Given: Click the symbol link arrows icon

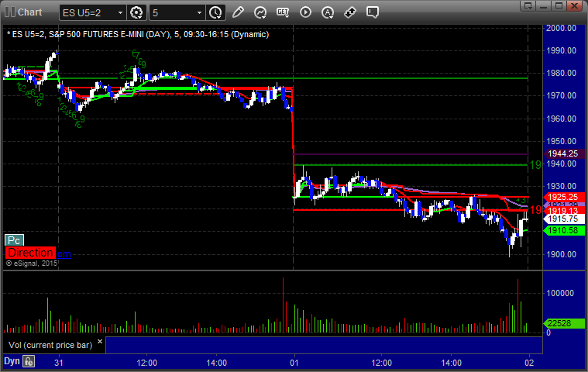Looking at the screenshot, I should tap(350, 12).
